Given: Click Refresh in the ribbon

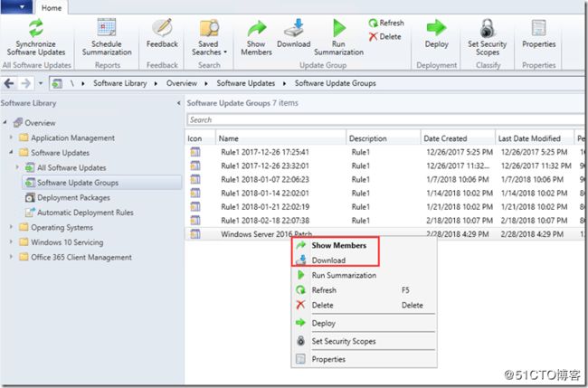Looking at the screenshot, I should click(x=386, y=23).
